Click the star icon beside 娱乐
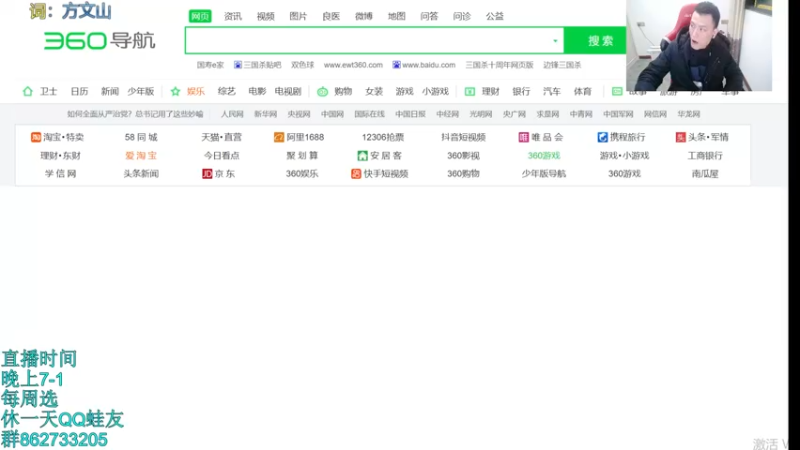The height and width of the screenshot is (450, 800). tap(176, 91)
